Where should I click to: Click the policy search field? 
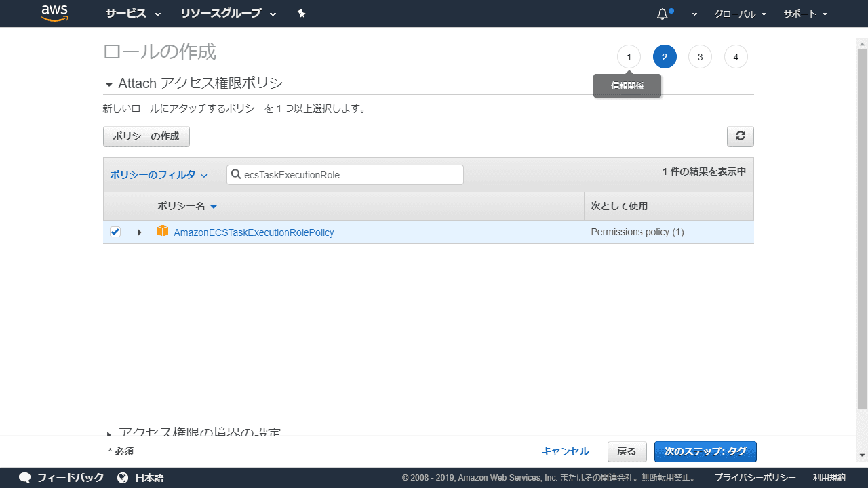(x=345, y=175)
